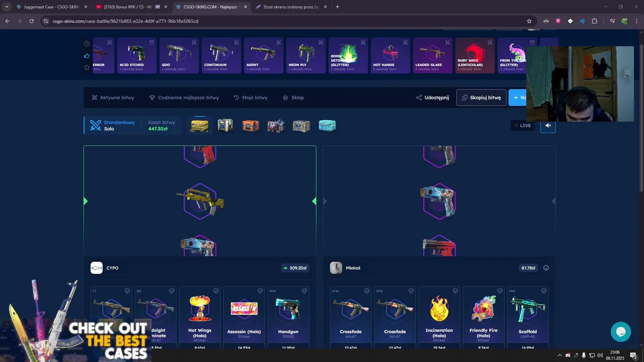This screenshot has width=644, height=362.
Task: Open the Assassin (Holo) sticker card
Action: (x=244, y=317)
